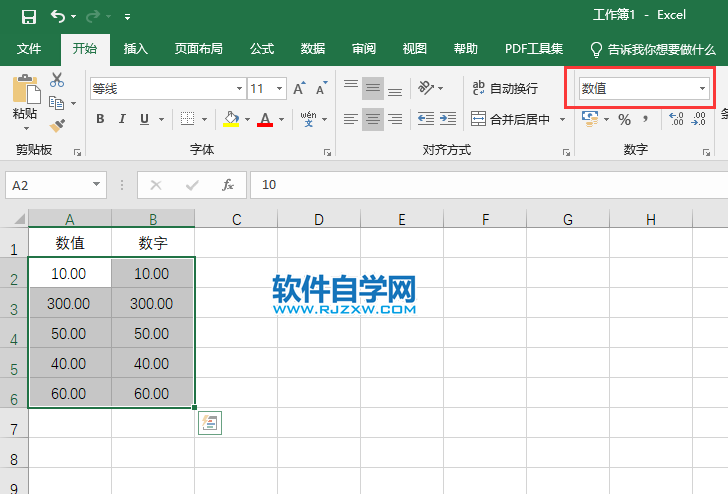
Task: Open the merge and center dropdown arrow
Action: click(562, 119)
